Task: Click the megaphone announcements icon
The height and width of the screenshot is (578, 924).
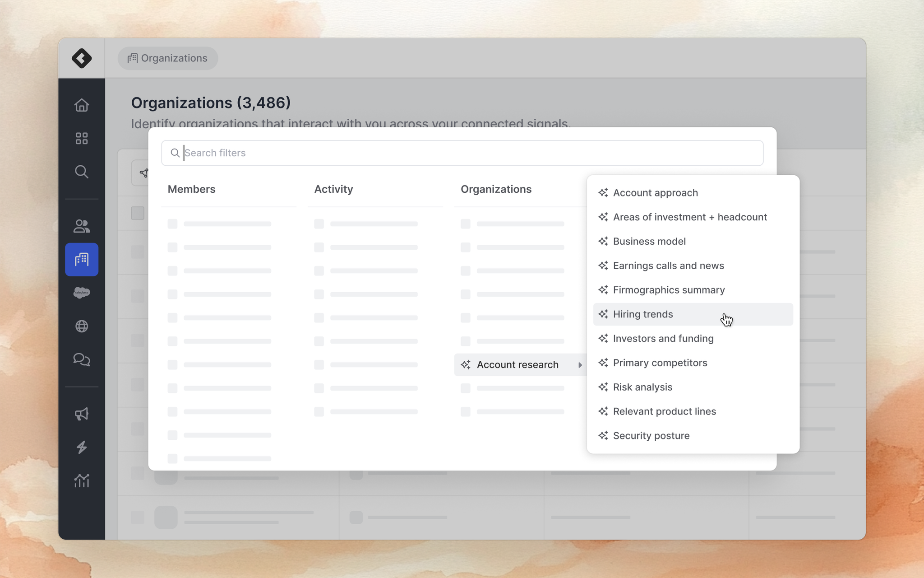Action: (x=82, y=414)
